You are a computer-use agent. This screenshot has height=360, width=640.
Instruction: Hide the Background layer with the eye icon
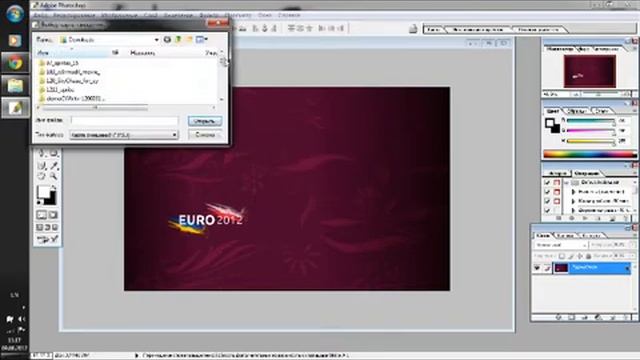click(x=537, y=268)
